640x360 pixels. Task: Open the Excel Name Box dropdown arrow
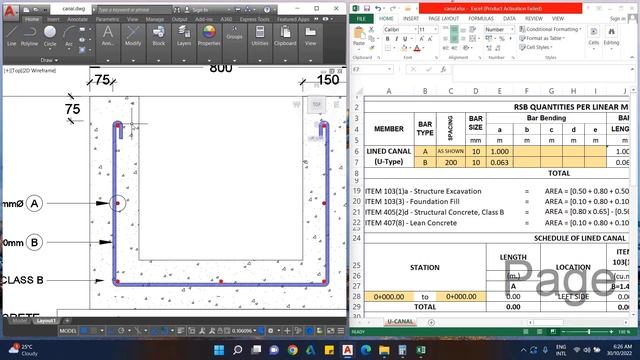[389, 70]
